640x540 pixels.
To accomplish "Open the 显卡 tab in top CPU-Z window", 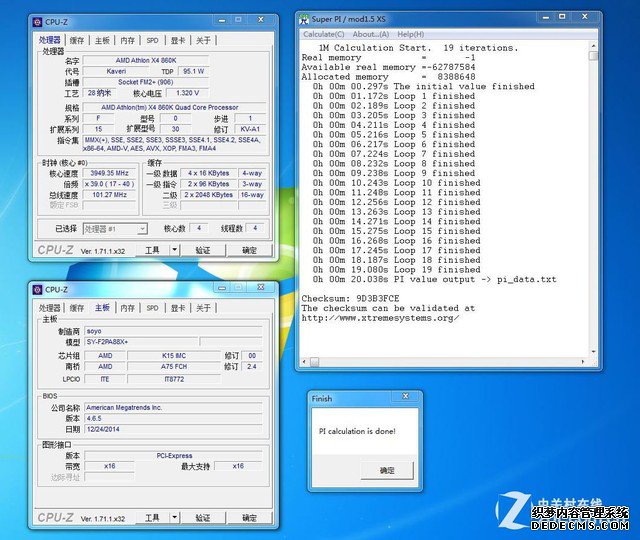I will point(178,40).
